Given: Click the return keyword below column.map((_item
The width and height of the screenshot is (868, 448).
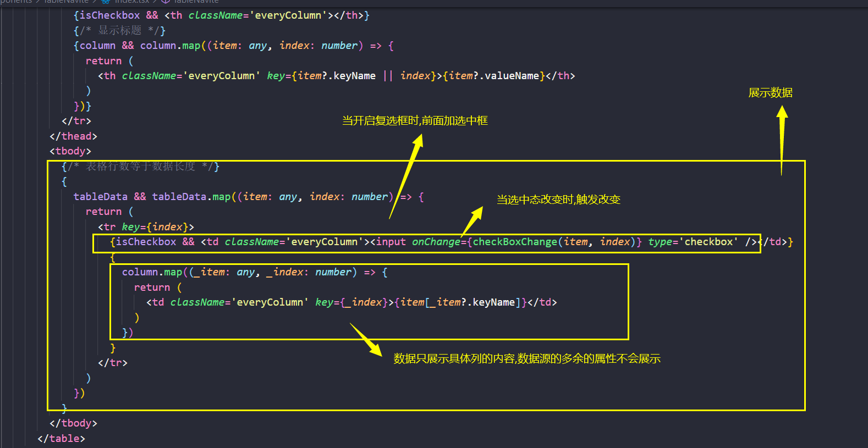Looking at the screenshot, I should pyautogui.click(x=152, y=287).
